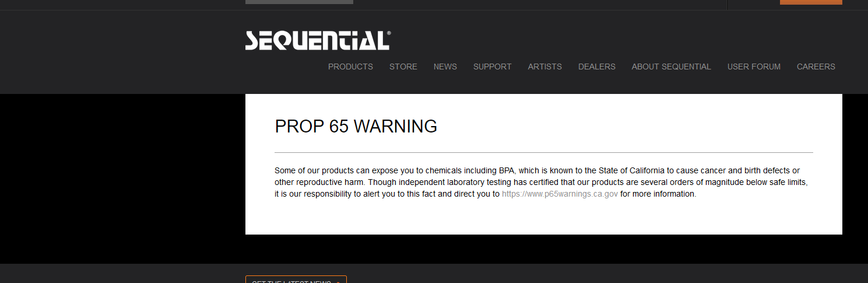This screenshot has height=283, width=868.
Task: Follow the p65warnings.ca.gov link
Action: coord(560,194)
